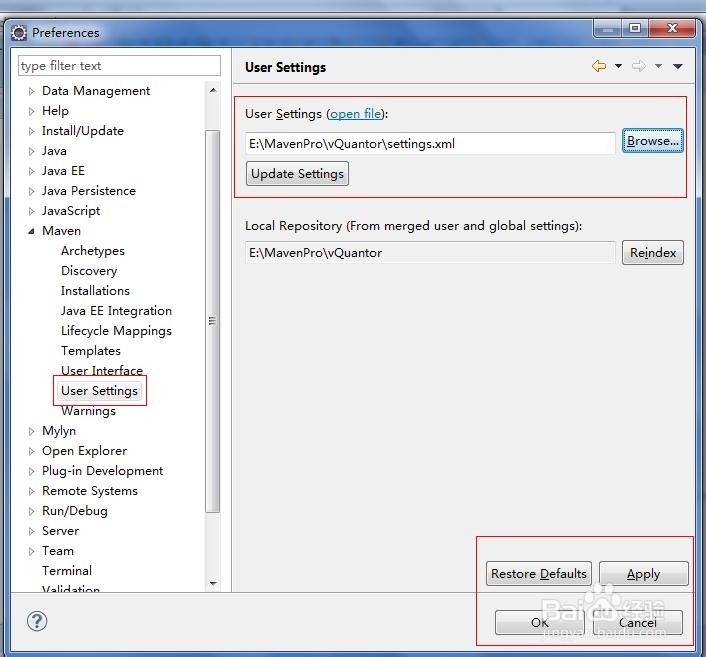Viewport: 706px width, 657px height.
Task: Click the OK button
Action: (539, 622)
